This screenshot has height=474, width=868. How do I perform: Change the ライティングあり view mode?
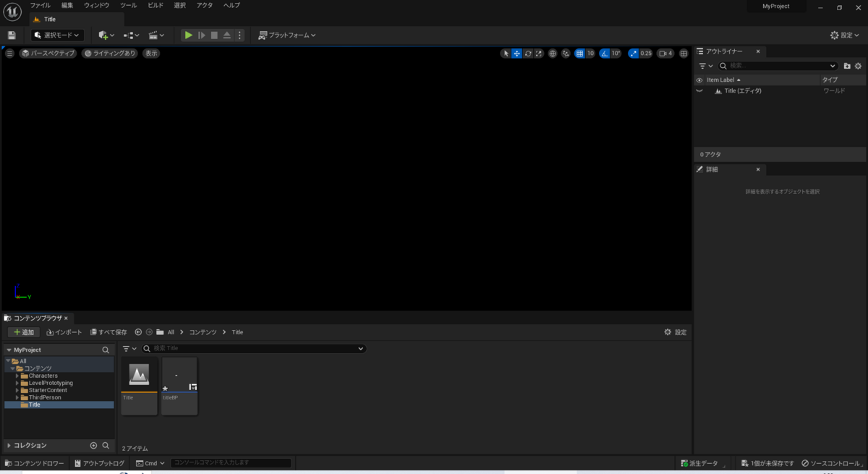pyautogui.click(x=109, y=54)
